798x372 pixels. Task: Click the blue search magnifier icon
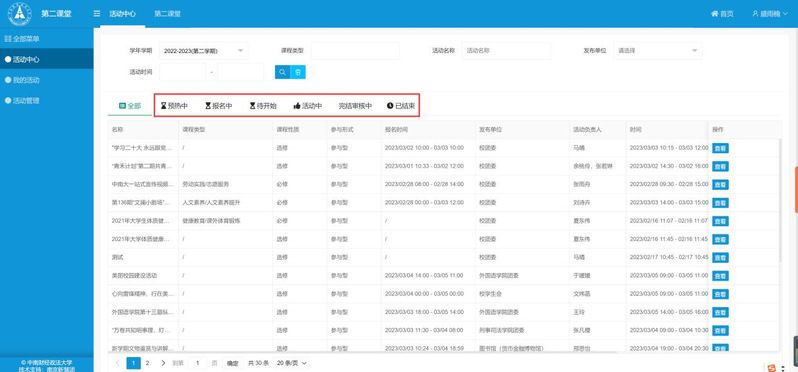(282, 72)
